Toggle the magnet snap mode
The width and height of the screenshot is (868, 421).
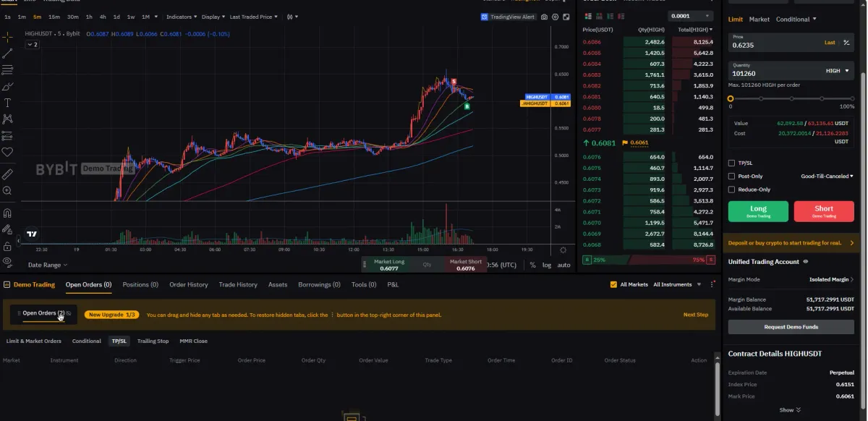7,213
